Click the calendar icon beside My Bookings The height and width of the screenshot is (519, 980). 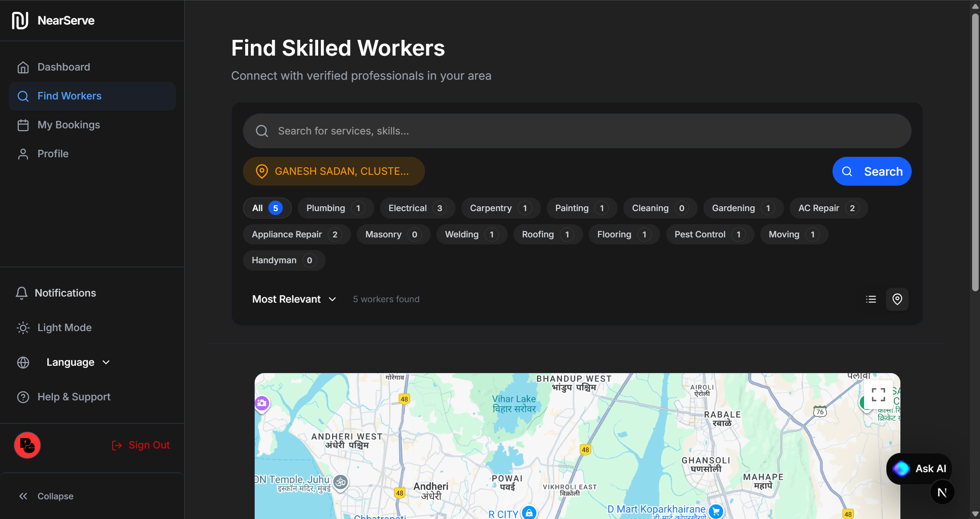[23, 125]
